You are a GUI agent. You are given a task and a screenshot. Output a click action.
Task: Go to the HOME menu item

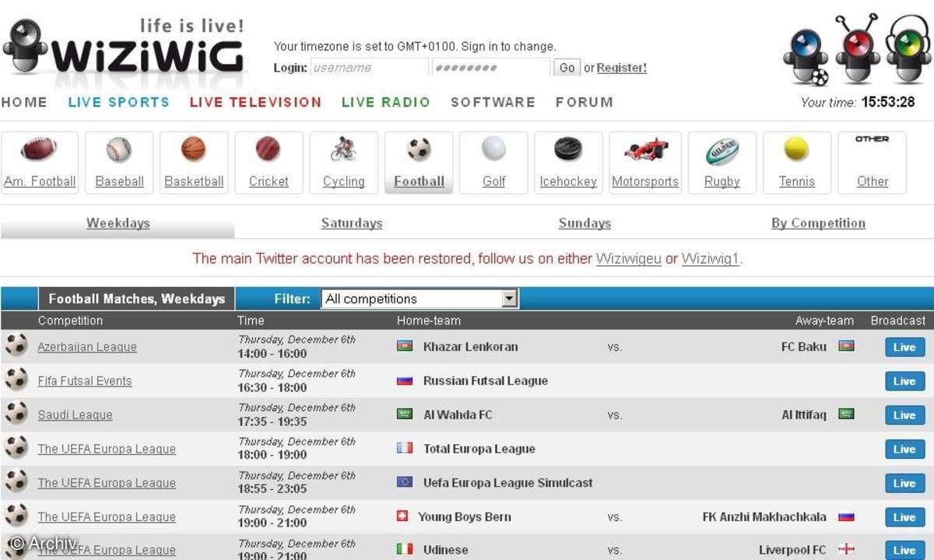click(x=24, y=102)
